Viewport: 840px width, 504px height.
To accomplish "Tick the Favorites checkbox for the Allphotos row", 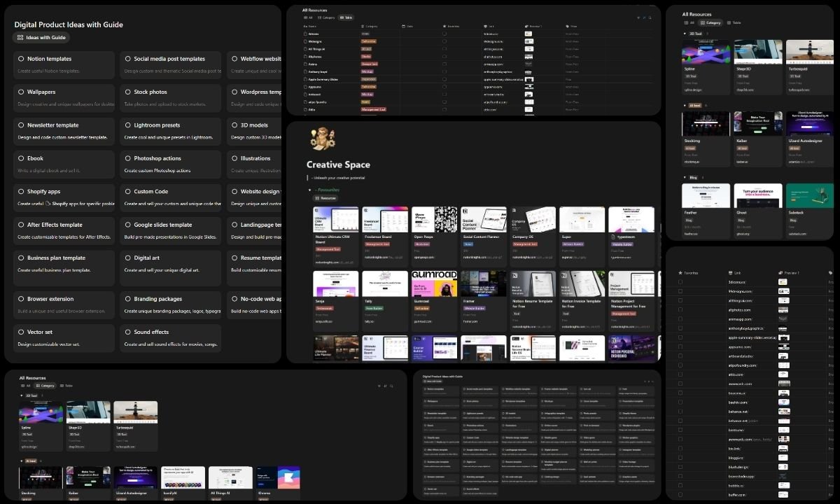I will tap(444, 57).
